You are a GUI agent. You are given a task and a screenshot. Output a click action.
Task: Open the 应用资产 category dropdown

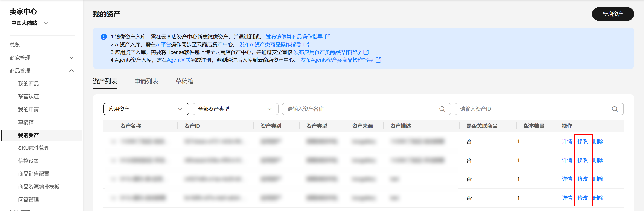pos(146,109)
